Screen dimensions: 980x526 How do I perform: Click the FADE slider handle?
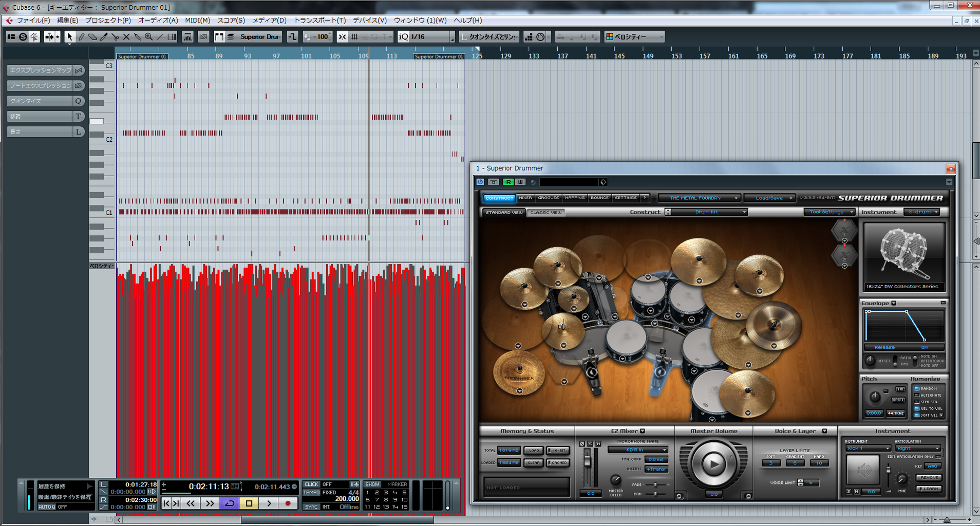(655, 485)
